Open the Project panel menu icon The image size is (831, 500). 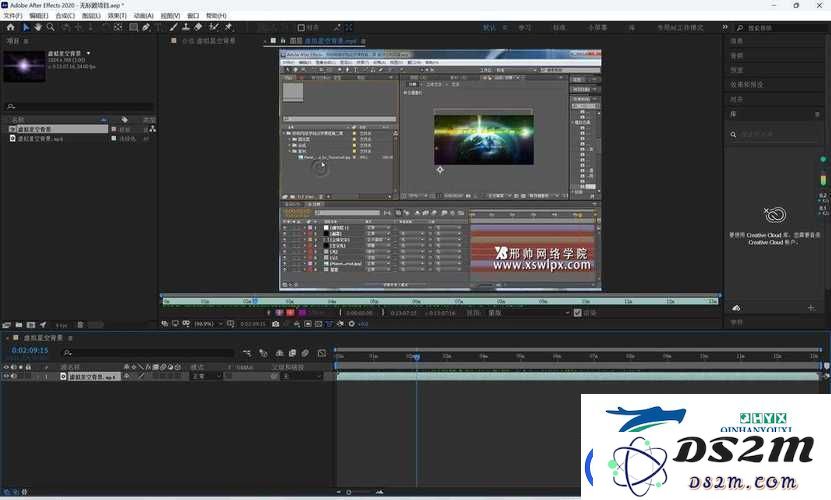pyautogui.click(x=26, y=41)
